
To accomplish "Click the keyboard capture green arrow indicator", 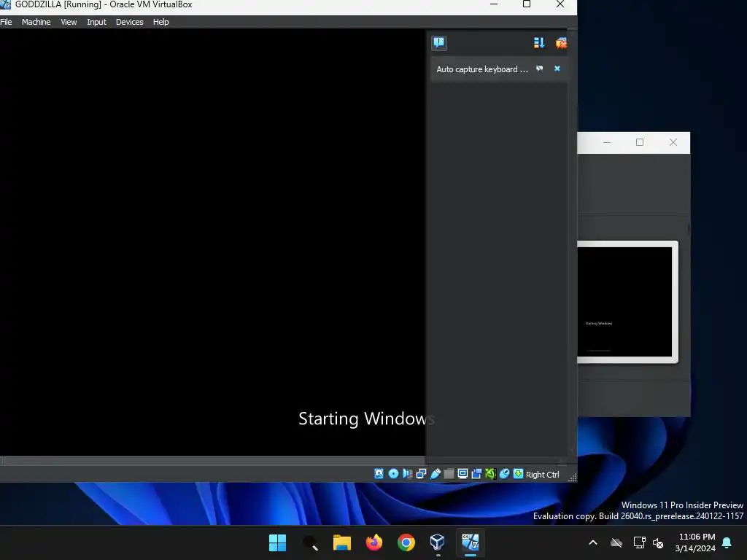I will click(x=519, y=473).
